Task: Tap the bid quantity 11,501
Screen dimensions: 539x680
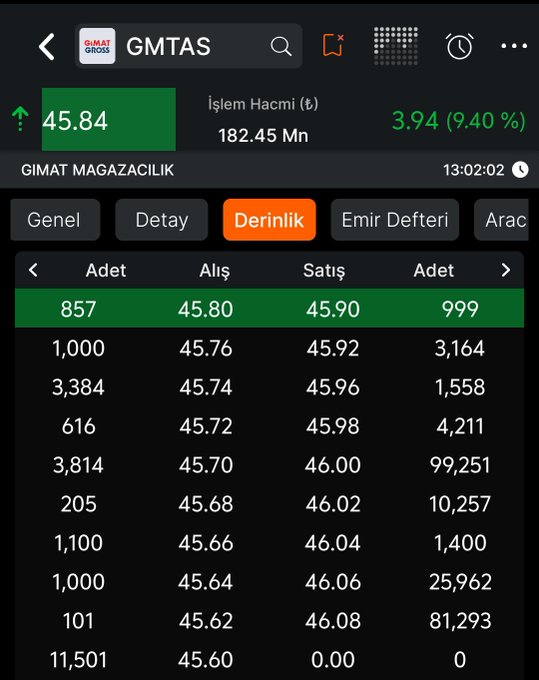Action: [78, 660]
